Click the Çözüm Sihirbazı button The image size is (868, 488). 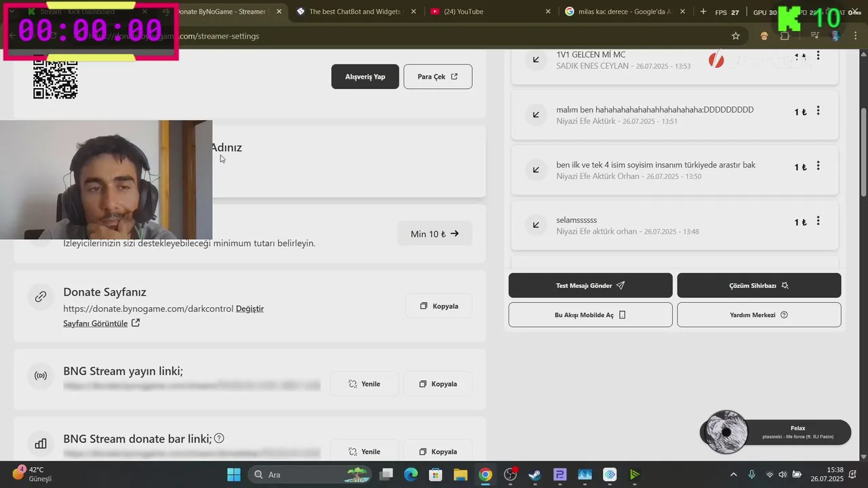(x=759, y=285)
